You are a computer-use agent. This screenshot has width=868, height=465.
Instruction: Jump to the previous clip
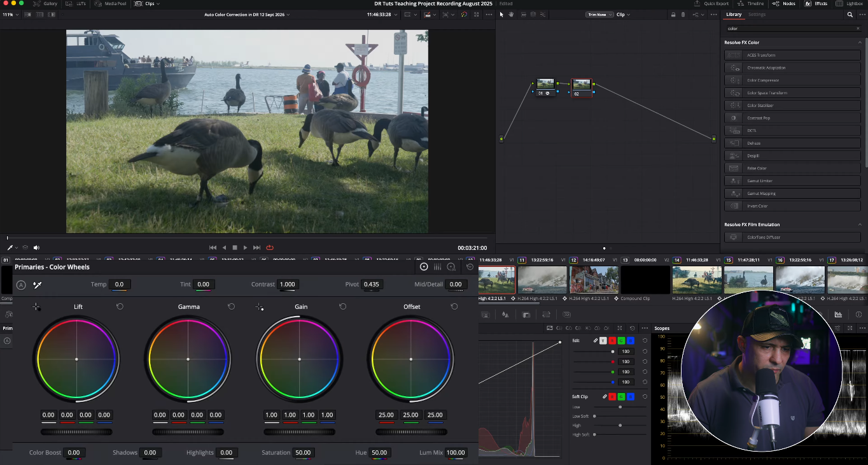[213, 247]
